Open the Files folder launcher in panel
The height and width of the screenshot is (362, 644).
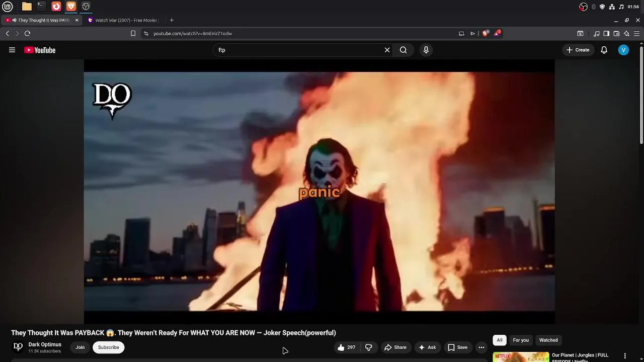click(27, 7)
